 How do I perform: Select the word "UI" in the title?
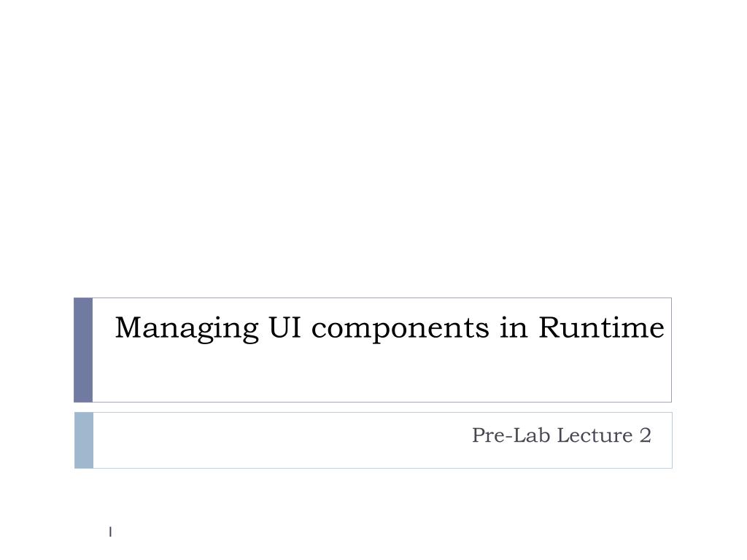(285, 327)
